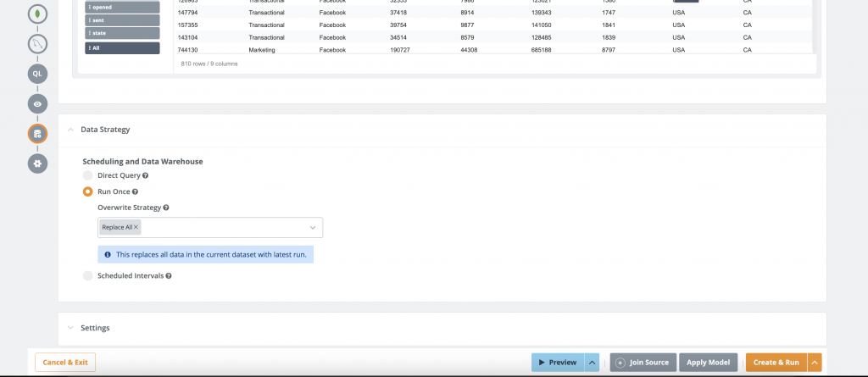Screen dimensions: 868x377
Task: Click the table's vertical scrollbar
Action: coord(815,26)
